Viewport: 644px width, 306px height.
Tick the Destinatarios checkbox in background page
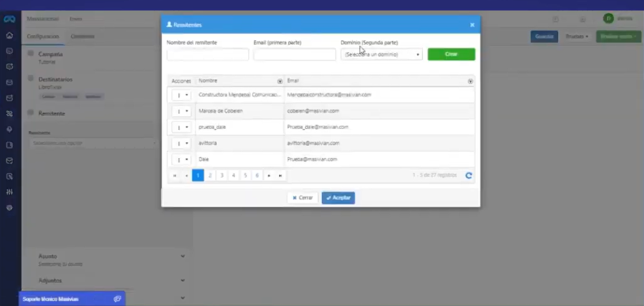pos(31,78)
